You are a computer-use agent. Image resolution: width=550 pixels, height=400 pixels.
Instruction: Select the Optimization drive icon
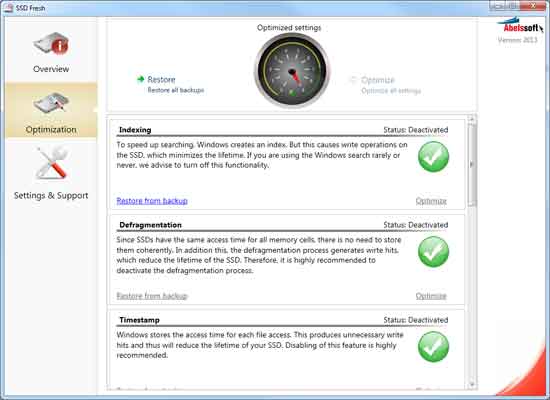coord(52,103)
